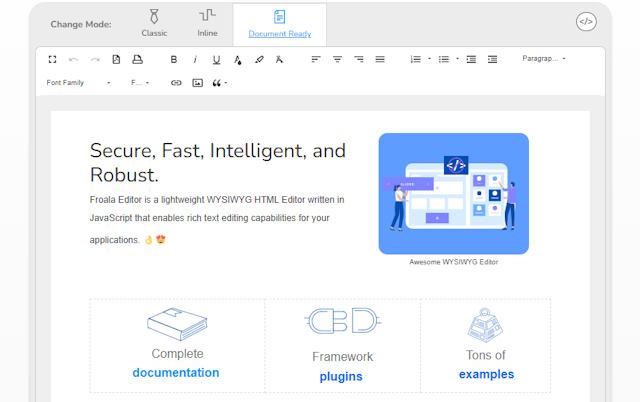The height and width of the screenshot is (402, 640).
Task: Toggle italic formatting
Action: 195,60
